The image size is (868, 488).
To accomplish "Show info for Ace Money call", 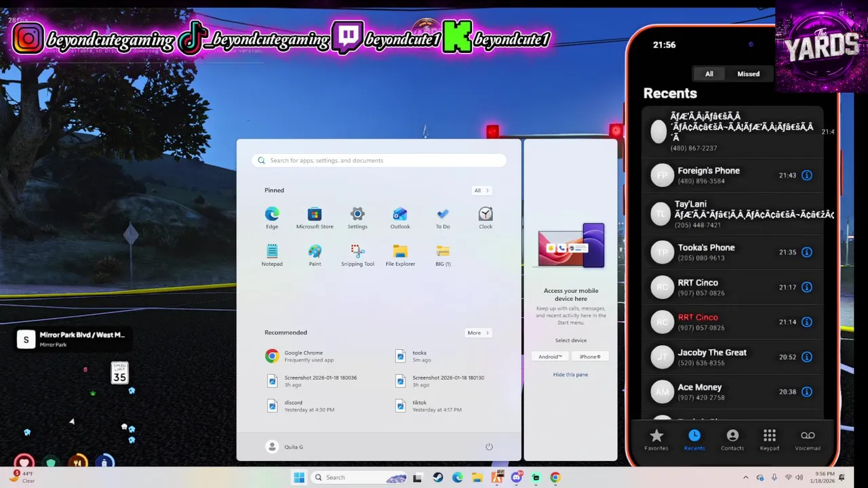I will tap(807, 392).
